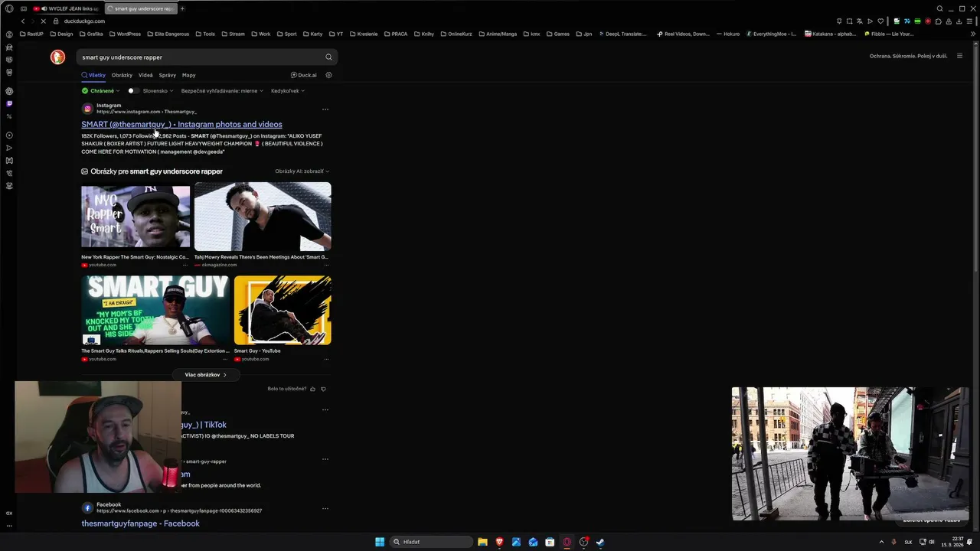Open the Opera menu icon
The width and height of the screenshot is (980, 551).
point(9,8)
